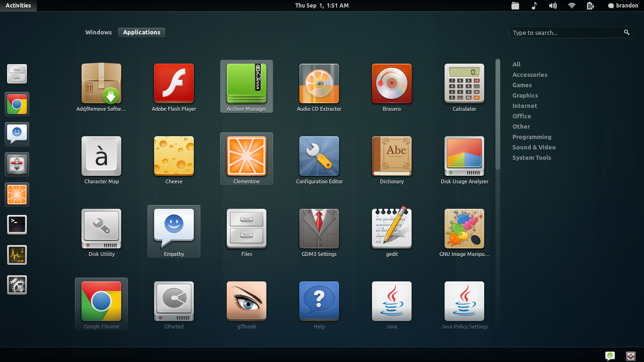Open Files in the applications grid
644x362 pixels.
[247, 232]
